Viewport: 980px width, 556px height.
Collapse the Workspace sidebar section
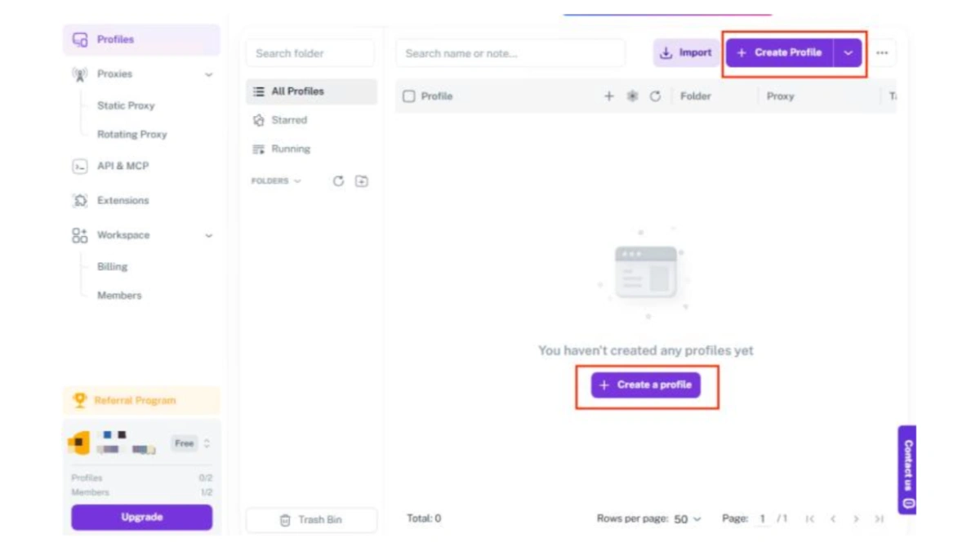[208, 235]
